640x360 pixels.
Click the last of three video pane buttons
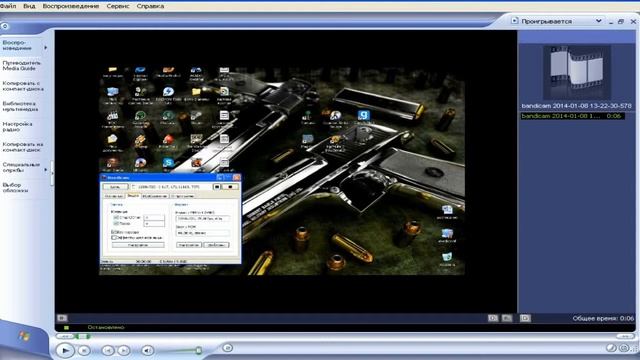point(525,318)
